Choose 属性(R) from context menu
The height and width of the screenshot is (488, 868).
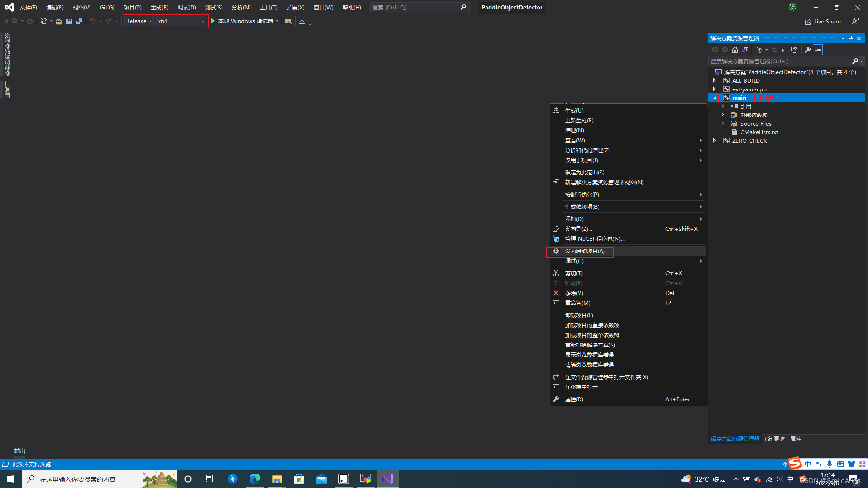point(628,399)
